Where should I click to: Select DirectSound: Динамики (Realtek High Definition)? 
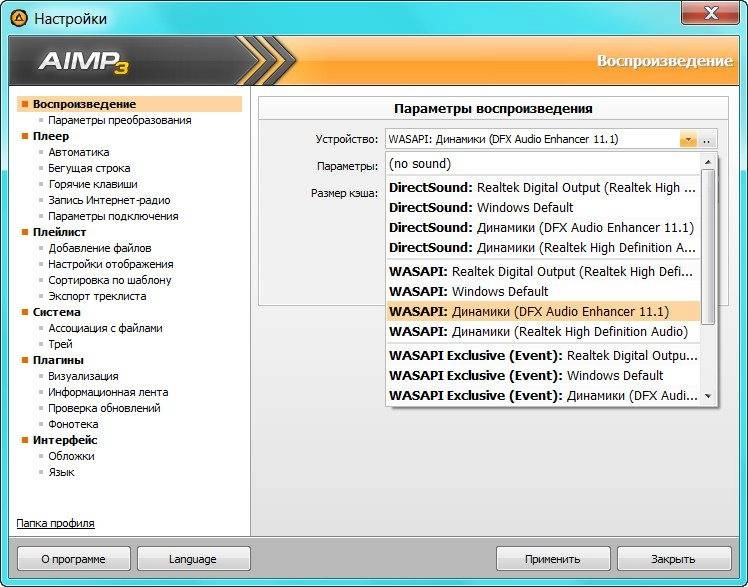coord(543,248)
